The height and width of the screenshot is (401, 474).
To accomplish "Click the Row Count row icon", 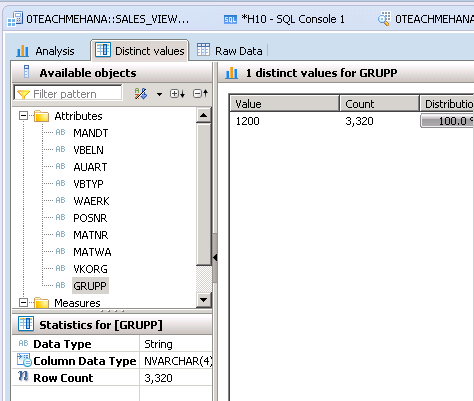I will [x=23, y=376].
